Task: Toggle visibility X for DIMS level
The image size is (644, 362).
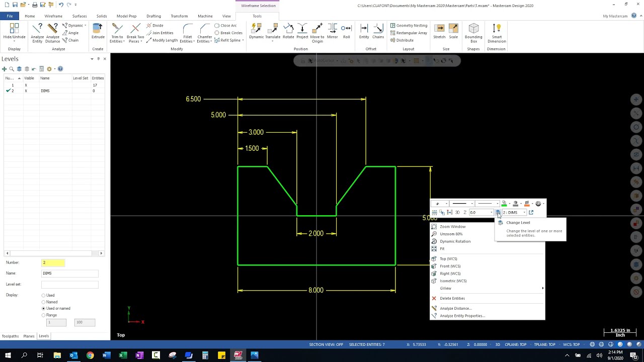Action: click(26, 91)
